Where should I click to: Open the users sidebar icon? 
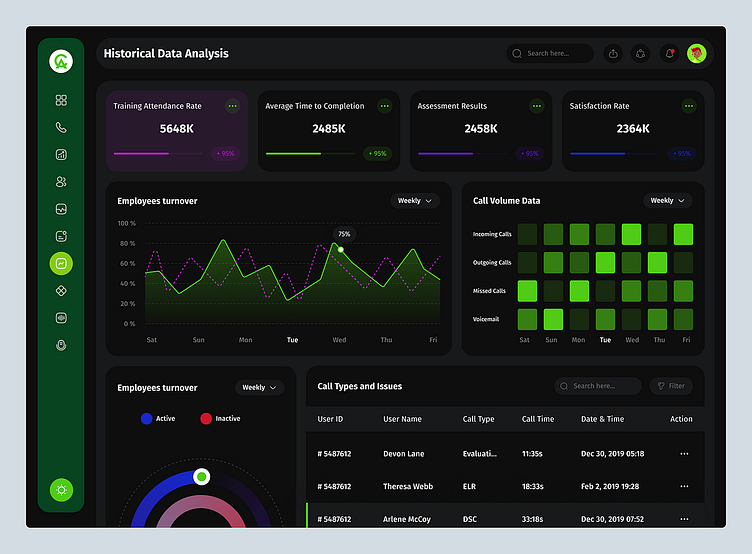click(61, 182)
